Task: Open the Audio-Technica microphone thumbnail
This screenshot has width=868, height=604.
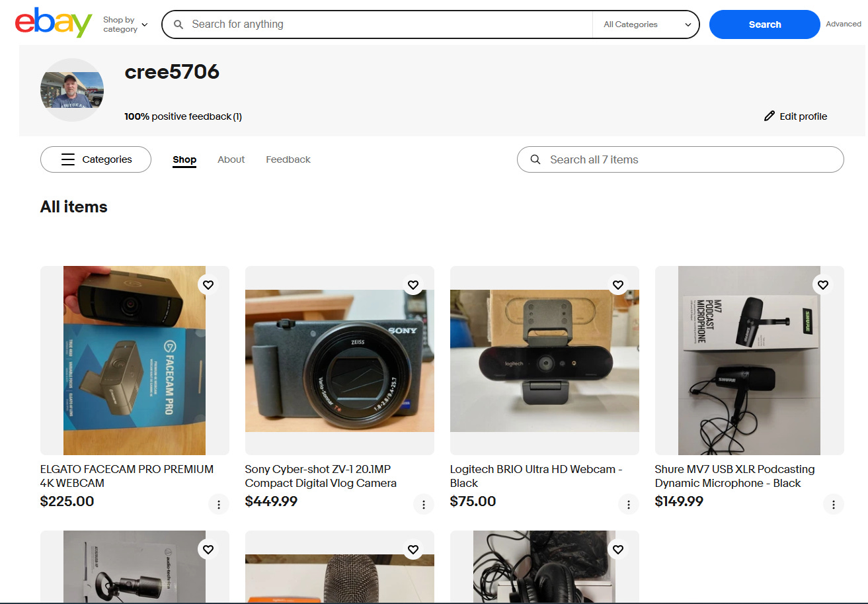Action: click(x=135, y=567)
